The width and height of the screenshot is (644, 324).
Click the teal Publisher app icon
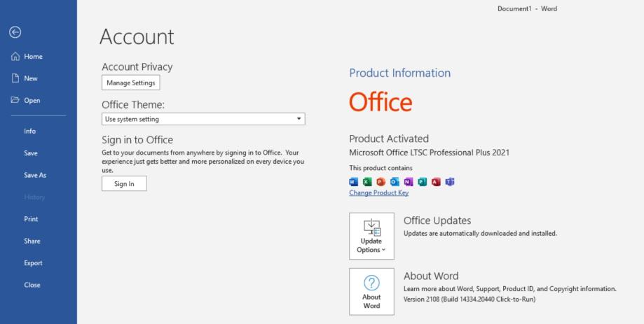(423, 182)
